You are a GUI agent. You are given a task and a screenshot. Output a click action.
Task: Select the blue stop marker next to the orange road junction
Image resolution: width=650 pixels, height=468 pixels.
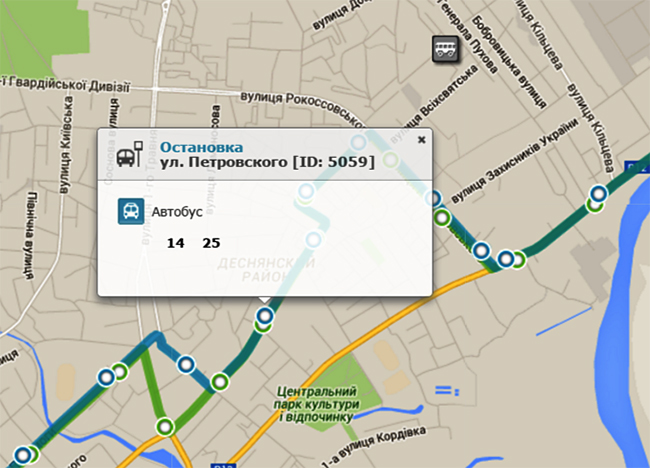[x=506, y=259]
